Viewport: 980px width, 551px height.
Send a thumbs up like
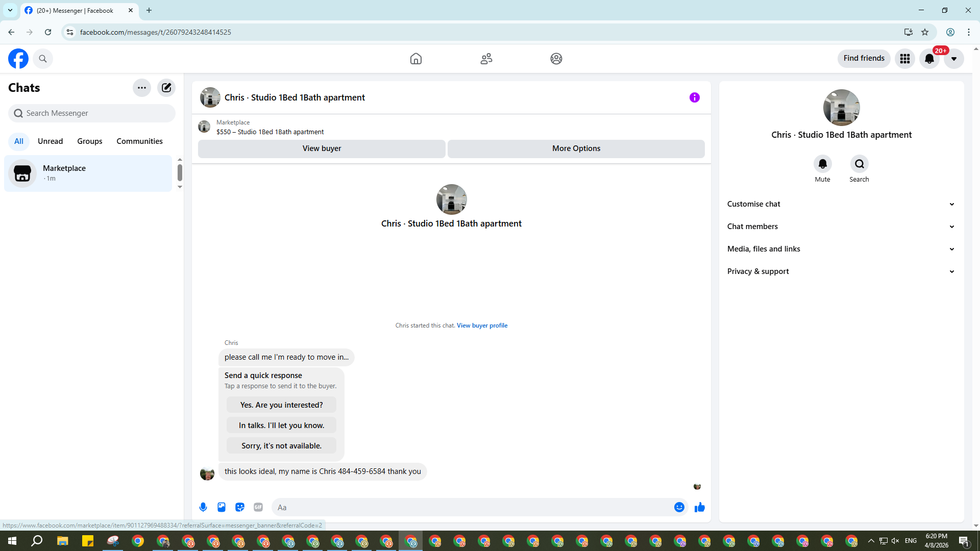(699, 507)
